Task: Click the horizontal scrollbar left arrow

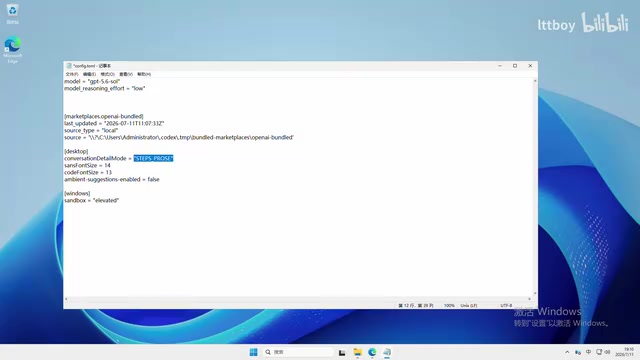Action: point(66,299)
